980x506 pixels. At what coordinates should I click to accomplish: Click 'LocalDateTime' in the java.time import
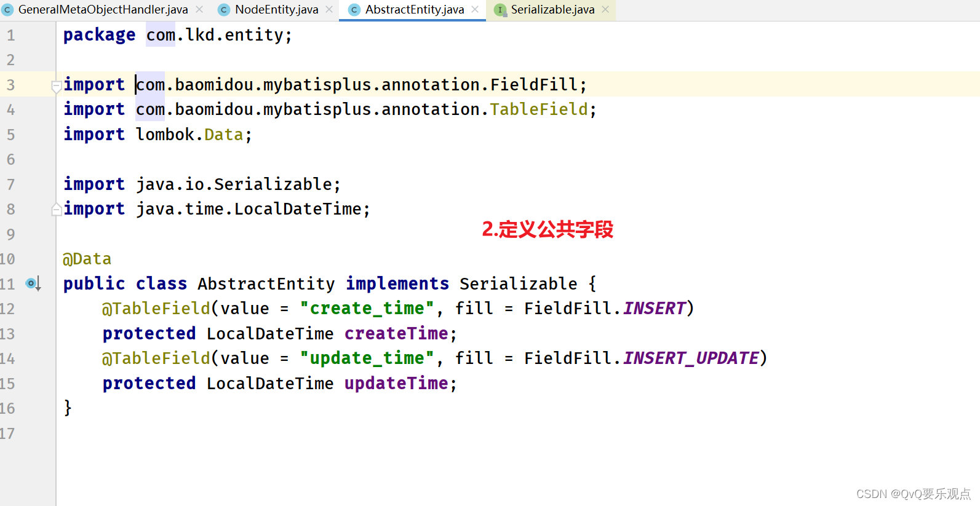(298, 209)
